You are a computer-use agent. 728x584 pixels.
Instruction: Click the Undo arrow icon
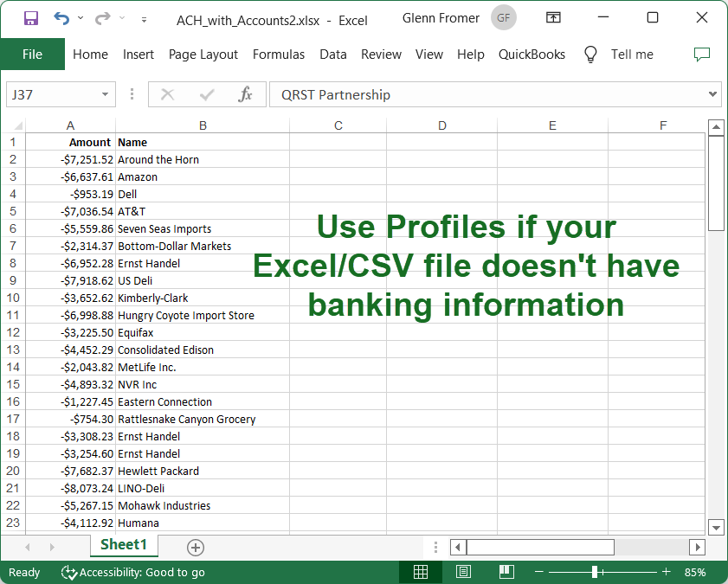(x=61, y=18)
